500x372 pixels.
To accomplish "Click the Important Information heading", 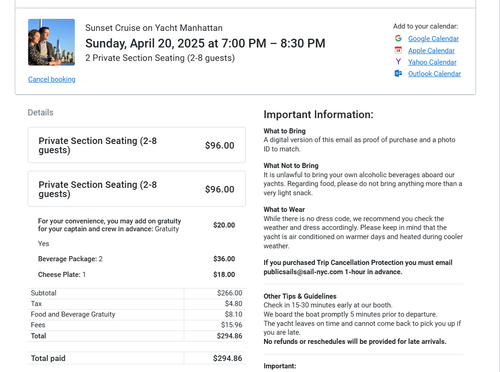I will coord(318,115).
